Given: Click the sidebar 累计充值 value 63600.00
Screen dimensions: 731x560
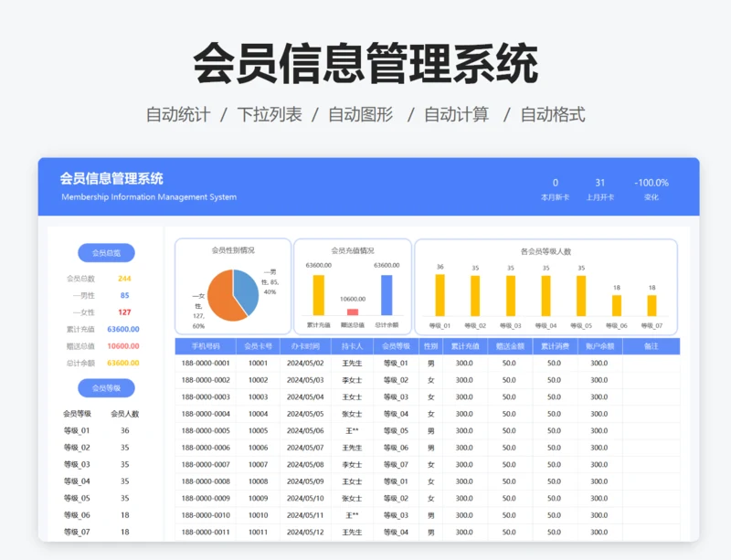Looking at the screenshot, I should (123, 329).
